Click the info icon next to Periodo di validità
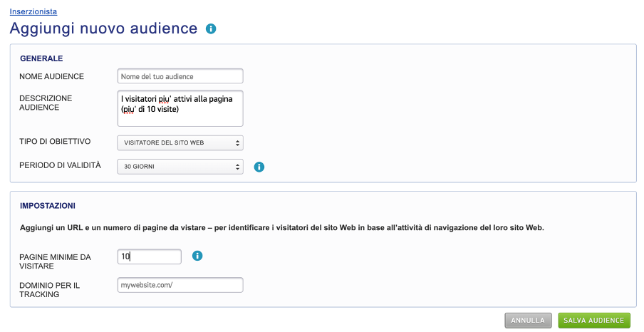Viewport: 644px width, 332px height. 259,167
